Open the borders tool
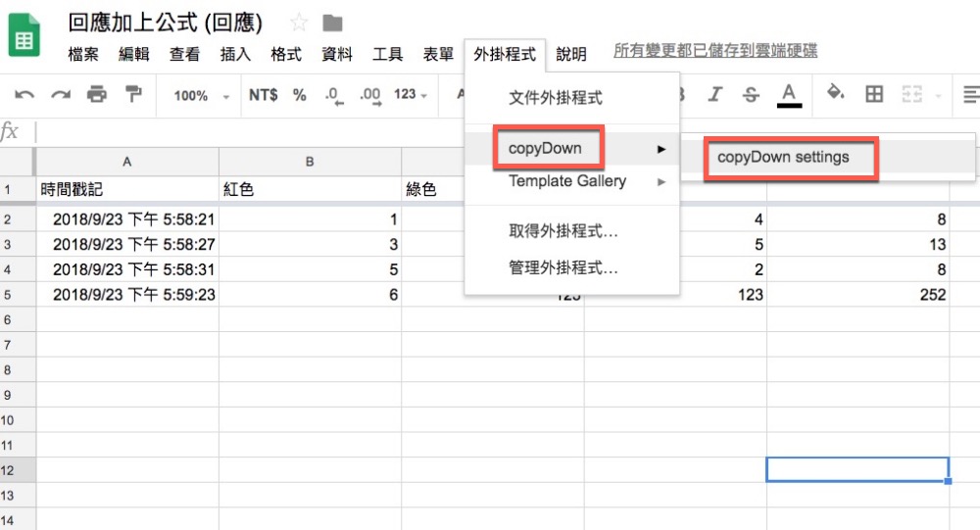The width and height of the screenshot is (980, 530). pyautogui.click(x=874, y=94)
